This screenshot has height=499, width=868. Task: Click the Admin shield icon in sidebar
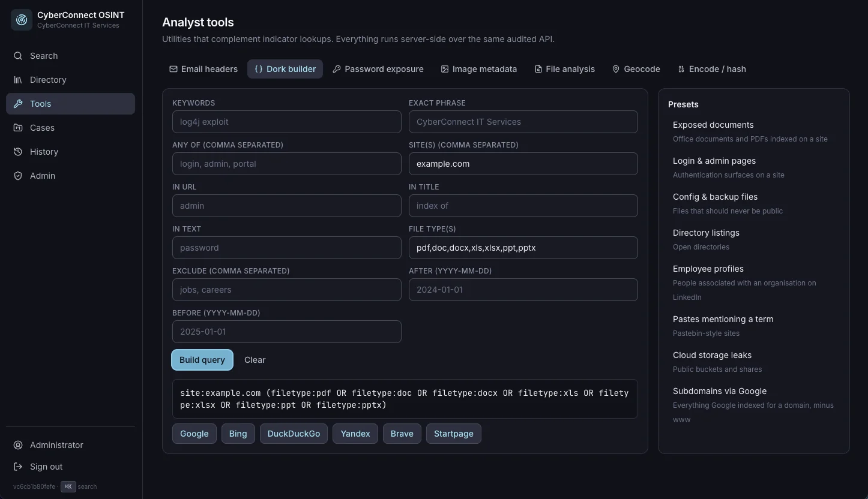pyautogui.click(x=18, y=176)
